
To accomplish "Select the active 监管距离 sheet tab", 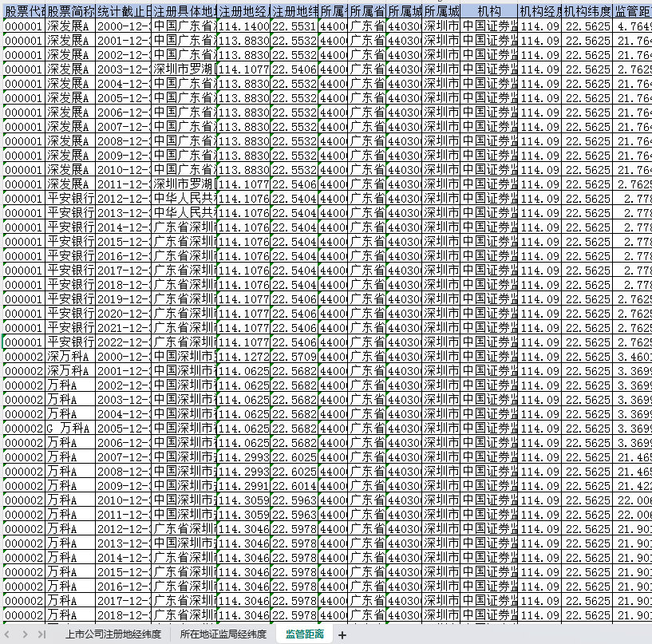I will coord(304,634).
